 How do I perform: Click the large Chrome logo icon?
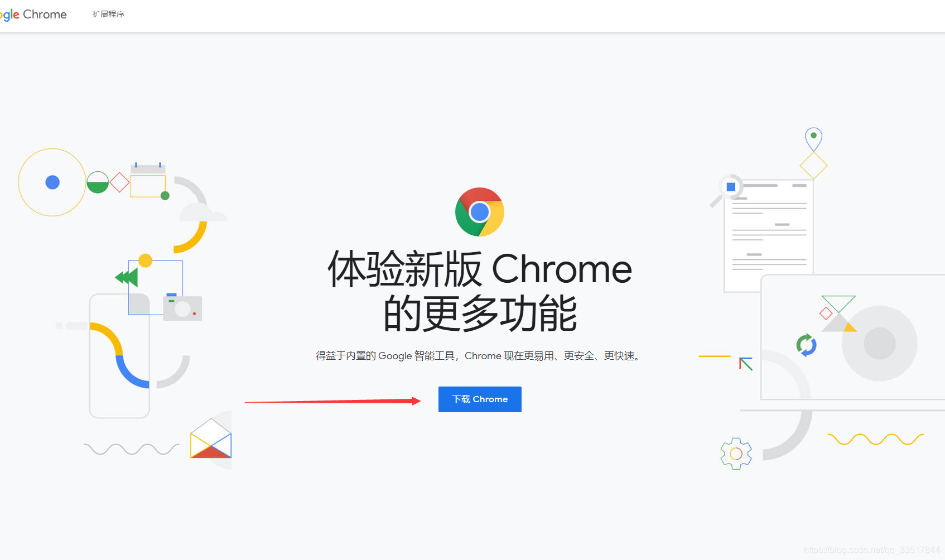point(480,212)
